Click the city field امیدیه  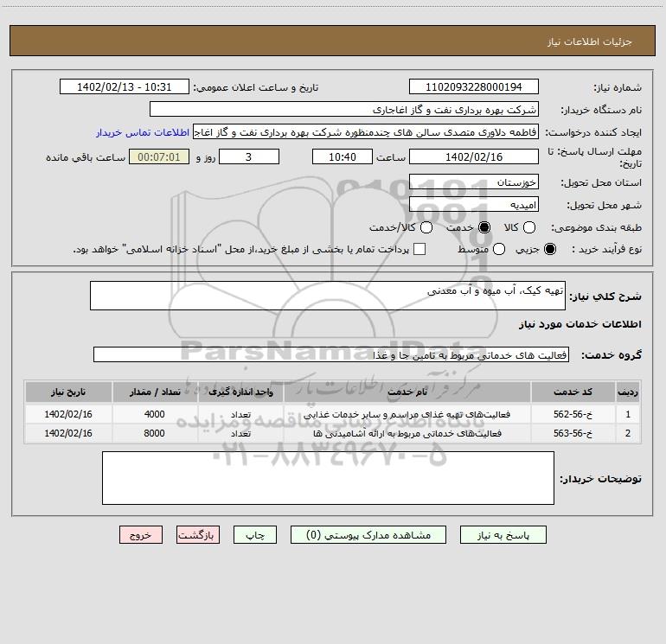pyautogui.click(x=474, y=204)
